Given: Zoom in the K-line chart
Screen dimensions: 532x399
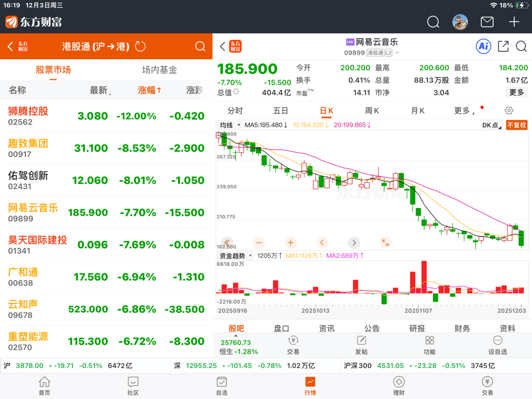Looking at the screenshot, I should point(290,243).
